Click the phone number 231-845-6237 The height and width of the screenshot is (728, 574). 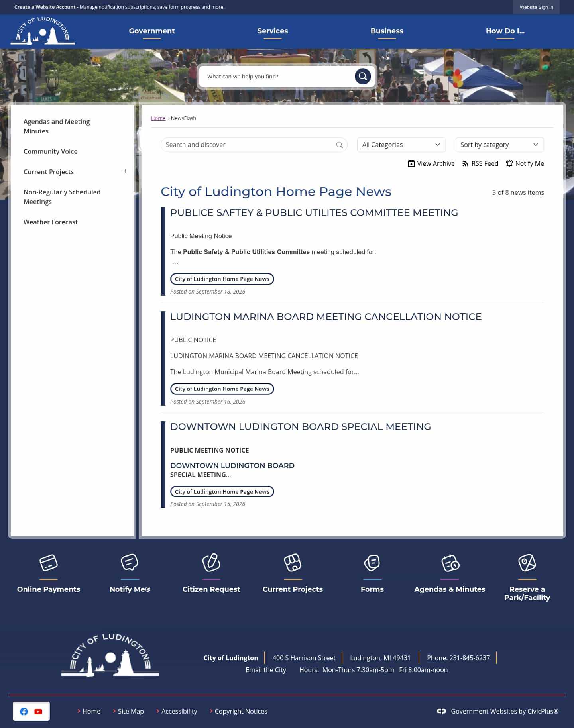[470, 658]
